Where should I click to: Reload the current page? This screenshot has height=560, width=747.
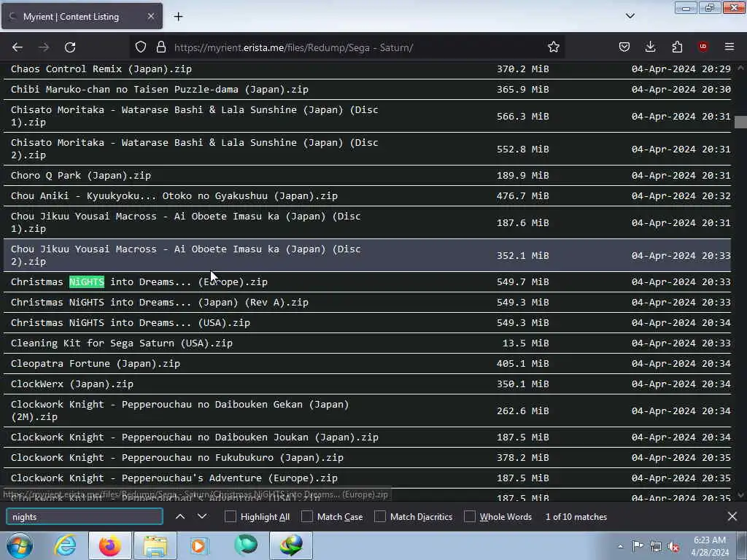click(x=70, y=47)
